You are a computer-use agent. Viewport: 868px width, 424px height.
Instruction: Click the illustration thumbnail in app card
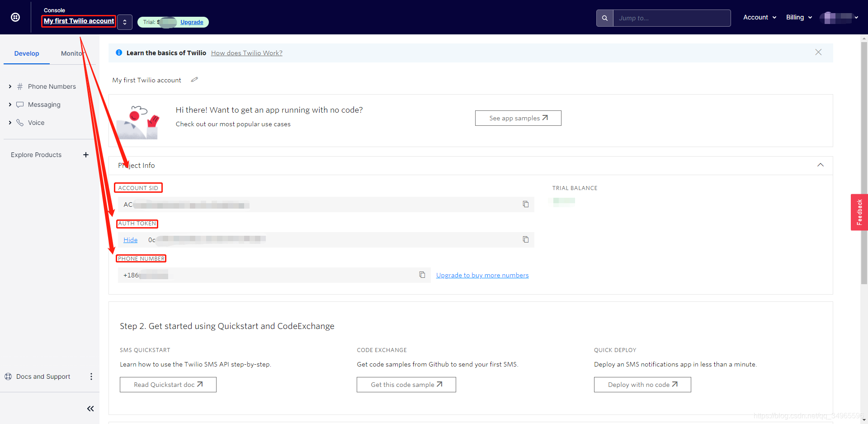pyautogui.click(x=137, y=122)
